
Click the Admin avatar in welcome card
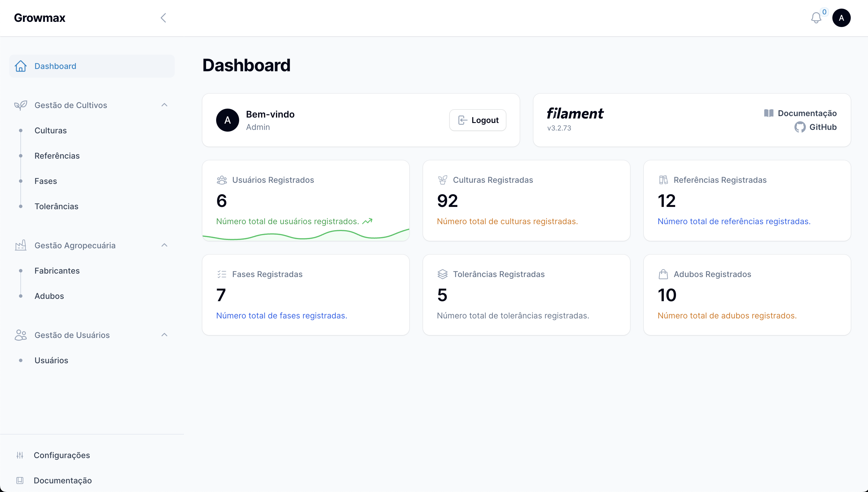click(x=227, y=120)
